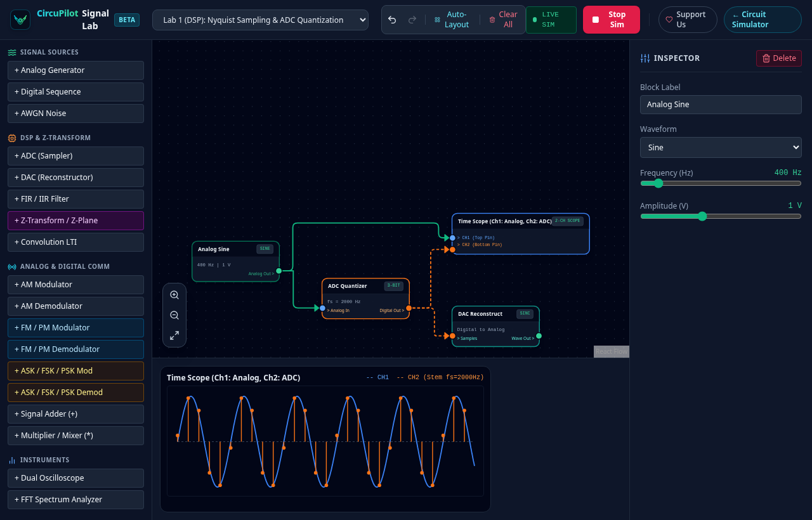Screen dimensions: 812x520
Task: Open the Waveform dropdown
Action: [x=721, y=147]
